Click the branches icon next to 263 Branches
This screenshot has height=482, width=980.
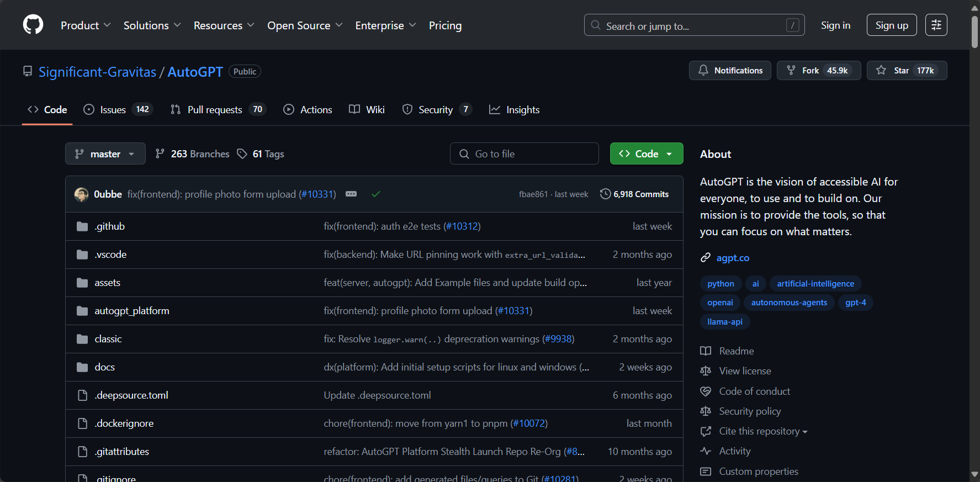coord(160,153)
